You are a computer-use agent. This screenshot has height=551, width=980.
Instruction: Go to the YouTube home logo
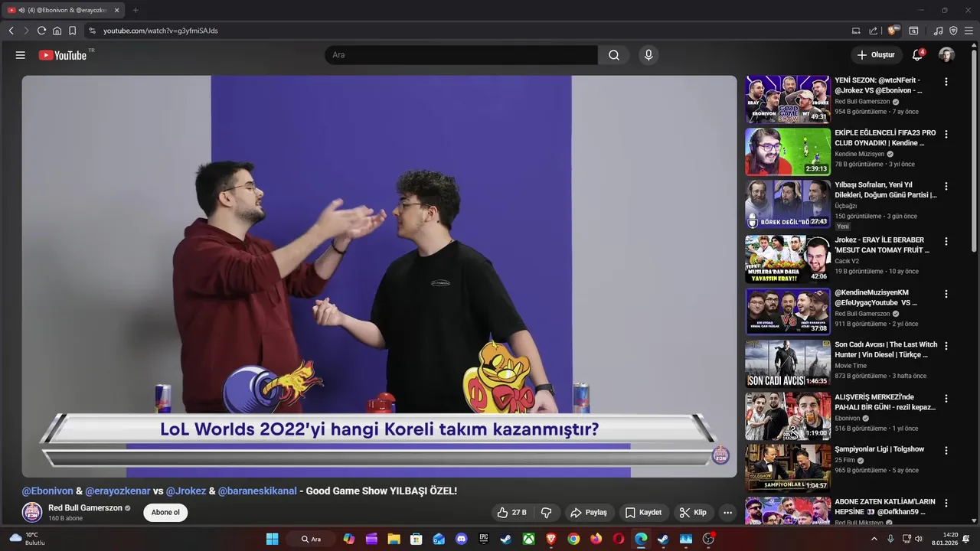(63, 55)
